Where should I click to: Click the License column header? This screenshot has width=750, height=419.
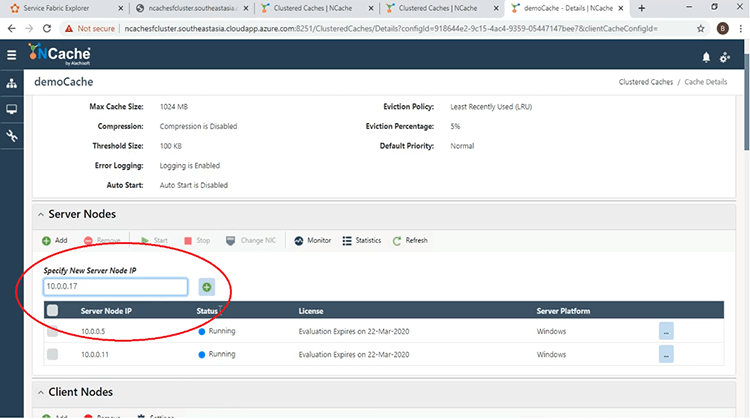tap(311, 311)
